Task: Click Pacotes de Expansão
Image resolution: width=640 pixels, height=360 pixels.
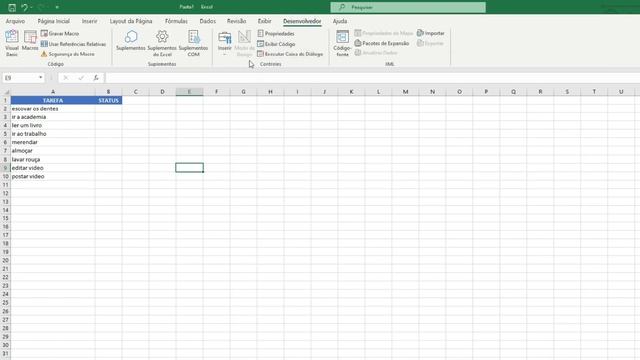Action: point(382,43)
